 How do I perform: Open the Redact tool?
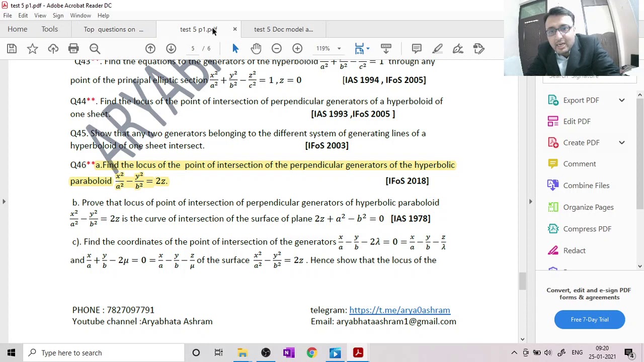click(574, 250)
